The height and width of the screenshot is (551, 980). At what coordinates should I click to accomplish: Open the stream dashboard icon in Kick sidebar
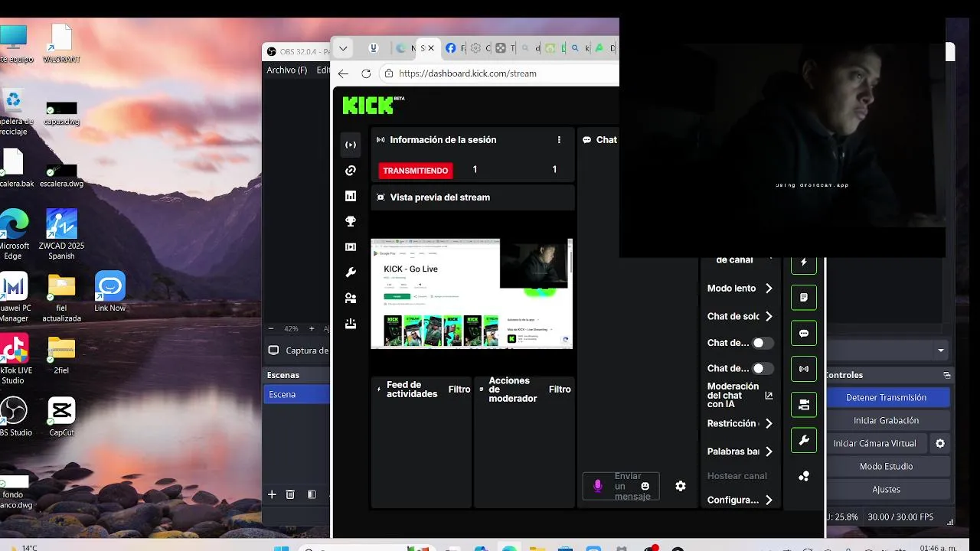(x=351, y=145)
